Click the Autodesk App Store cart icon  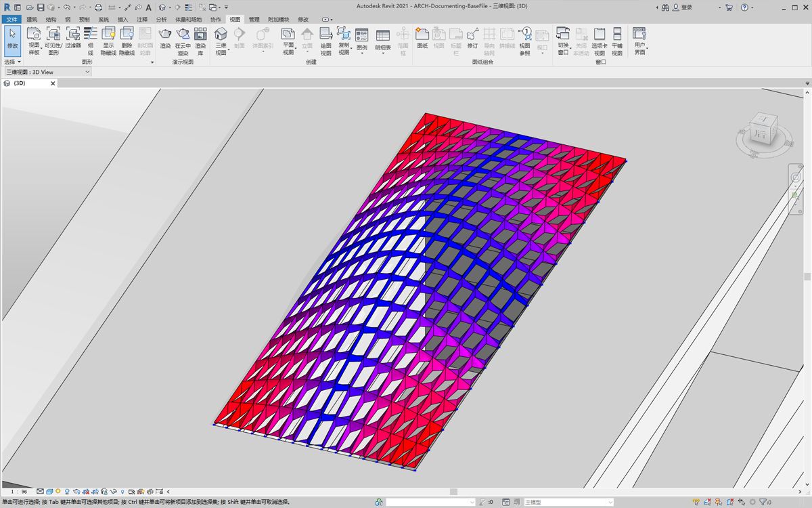coord(729,7)
